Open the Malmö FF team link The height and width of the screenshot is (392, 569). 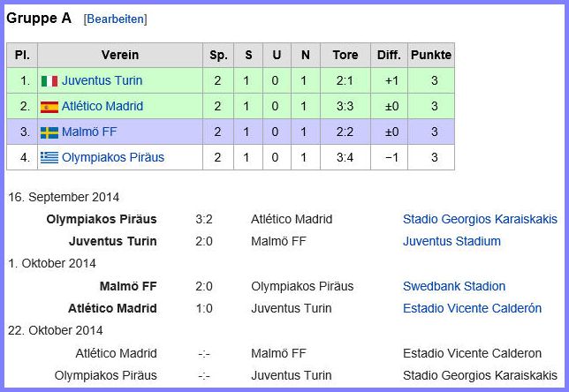pos(89,132)
